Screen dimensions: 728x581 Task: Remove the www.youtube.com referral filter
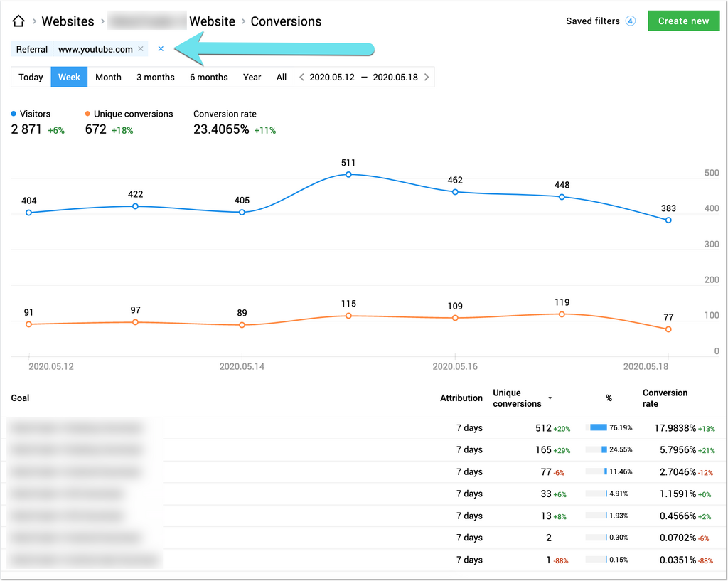[141, 49]
